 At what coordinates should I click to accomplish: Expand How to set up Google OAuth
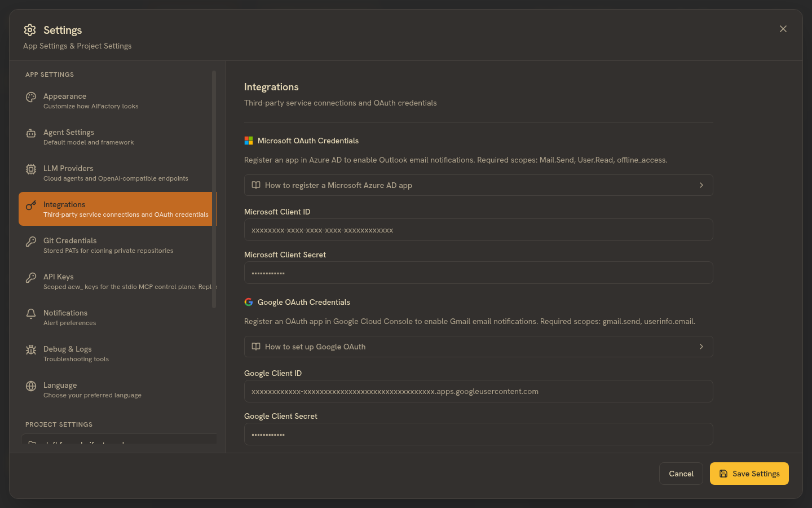479,347
